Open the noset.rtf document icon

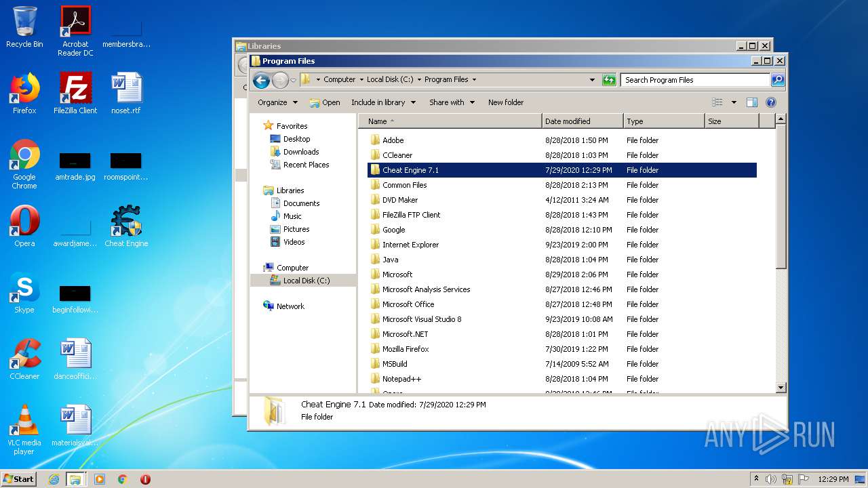tap(126, 94)
